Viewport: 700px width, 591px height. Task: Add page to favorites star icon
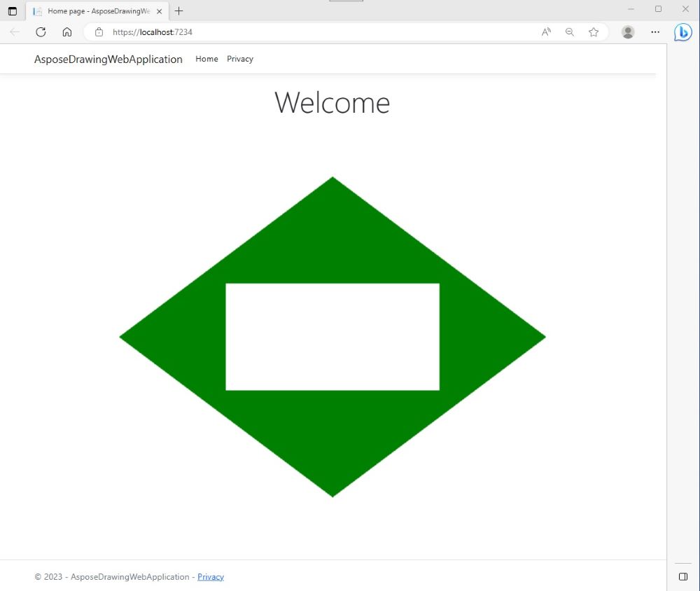[594, 32]
